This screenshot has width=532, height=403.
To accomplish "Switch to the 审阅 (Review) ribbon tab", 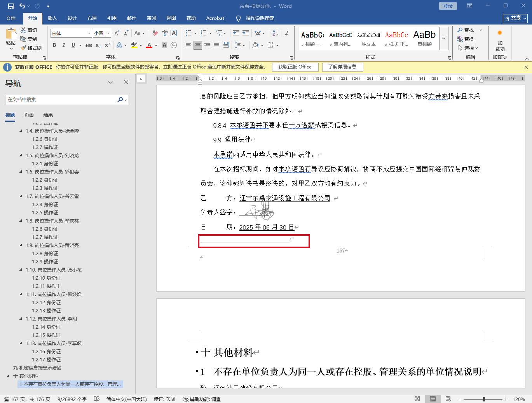I will (152, 18).
